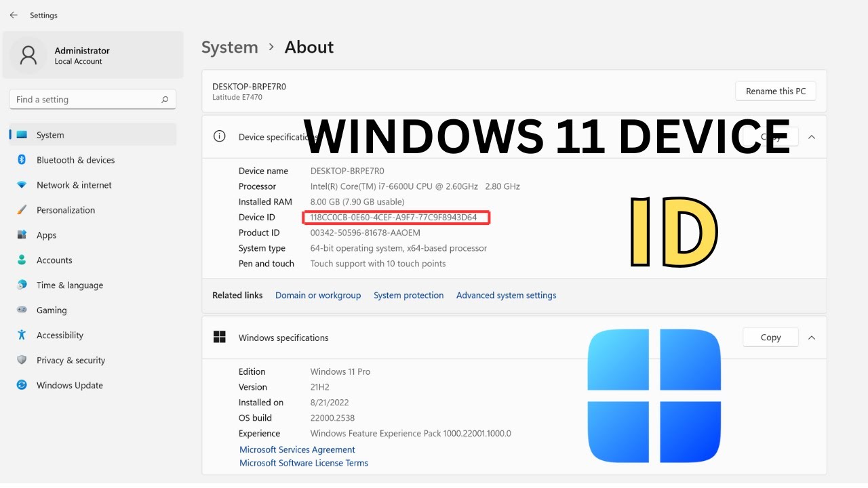The height and width of the screenshot is (488, 868).
Task: Open Network & internet settings
Action: click(x=93, y=185)
